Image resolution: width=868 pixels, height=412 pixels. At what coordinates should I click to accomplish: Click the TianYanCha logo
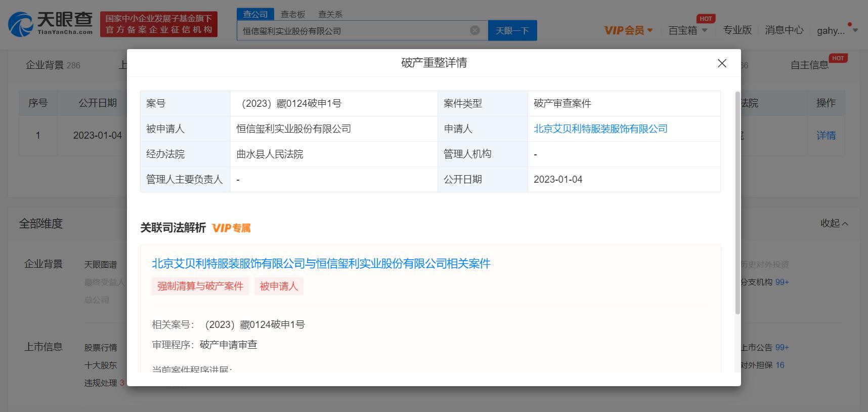[x=51, y=24]
